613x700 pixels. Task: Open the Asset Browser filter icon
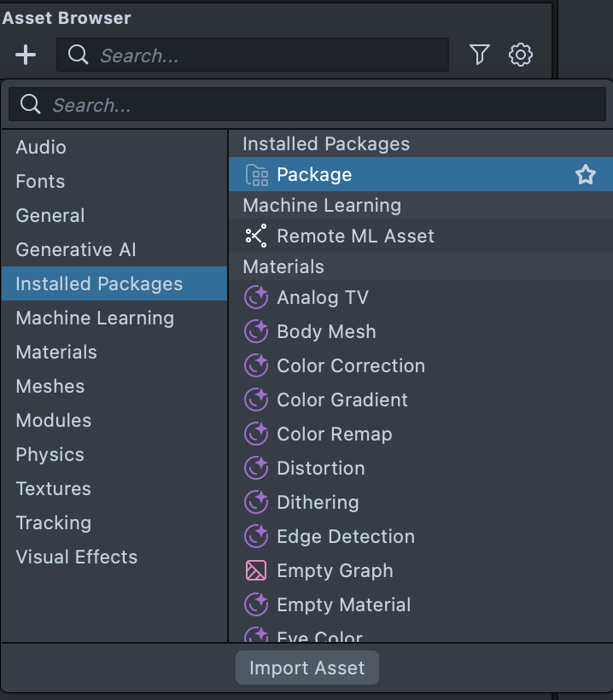click(480, 55)
